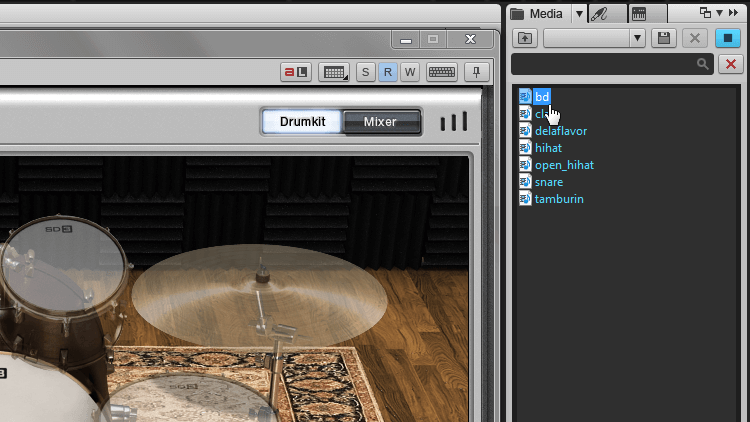
Task: Click the file icon next to hihat
Action: click(525, 147)
